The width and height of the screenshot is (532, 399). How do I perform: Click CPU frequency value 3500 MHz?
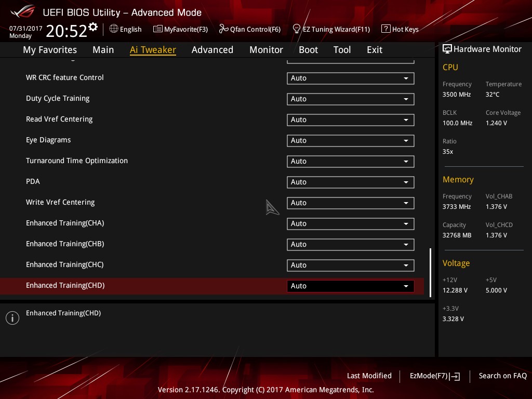coord(457,95)
